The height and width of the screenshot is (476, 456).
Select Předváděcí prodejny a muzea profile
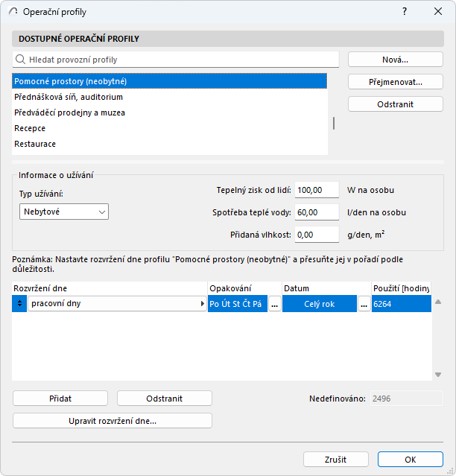[170, 112]
